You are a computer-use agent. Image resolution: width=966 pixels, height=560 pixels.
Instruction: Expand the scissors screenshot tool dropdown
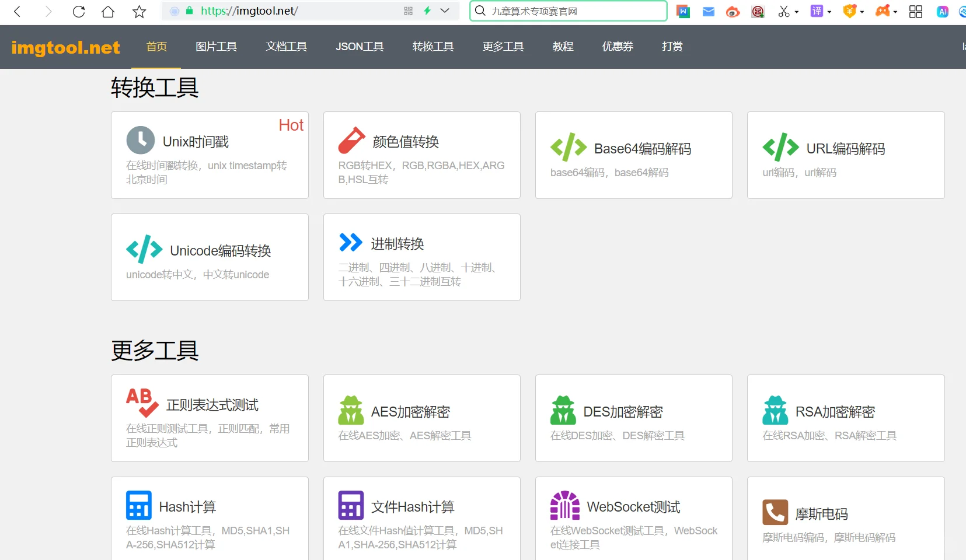point(796,12)
